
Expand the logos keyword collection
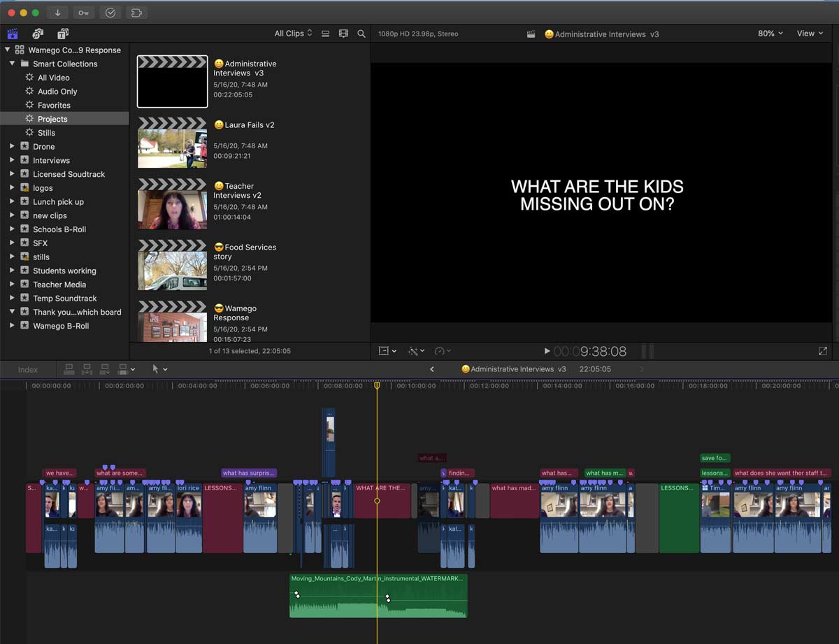[12, 188]
